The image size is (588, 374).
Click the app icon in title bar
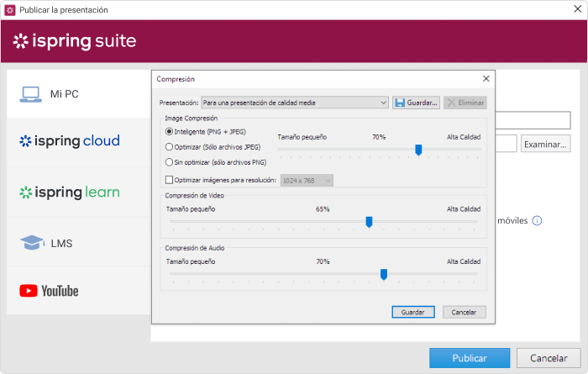[x=10, y=10]
